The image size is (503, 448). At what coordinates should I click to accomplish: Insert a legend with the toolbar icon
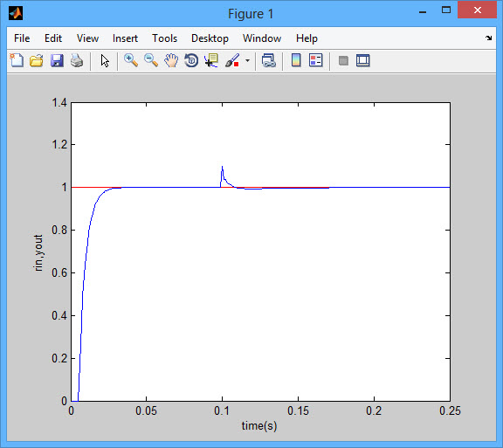tap(315, 60)
